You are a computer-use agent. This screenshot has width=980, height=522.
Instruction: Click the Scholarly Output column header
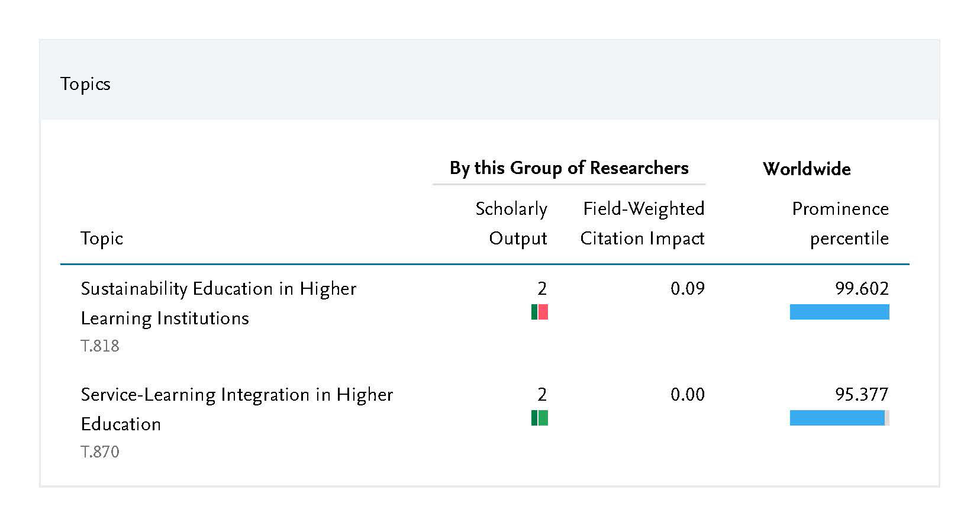511,223
